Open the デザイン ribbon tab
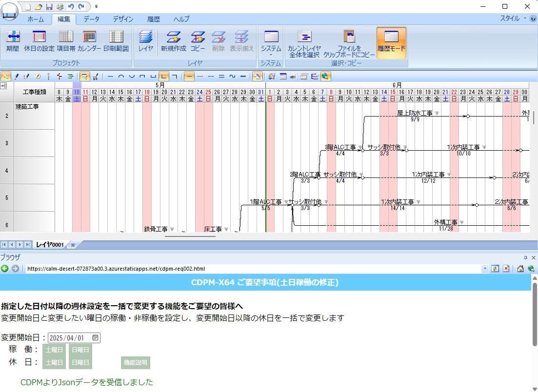This screenshot has width=538, height=392. tap(123, 19)
